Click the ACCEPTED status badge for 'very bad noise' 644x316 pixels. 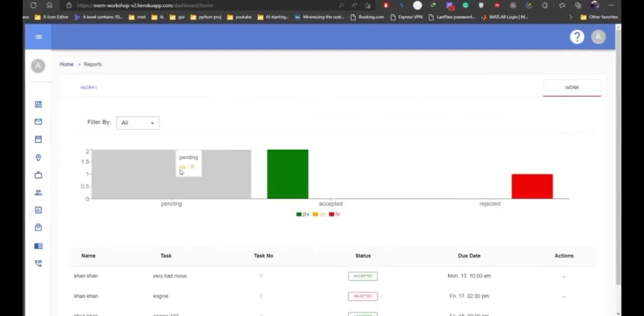363,276
